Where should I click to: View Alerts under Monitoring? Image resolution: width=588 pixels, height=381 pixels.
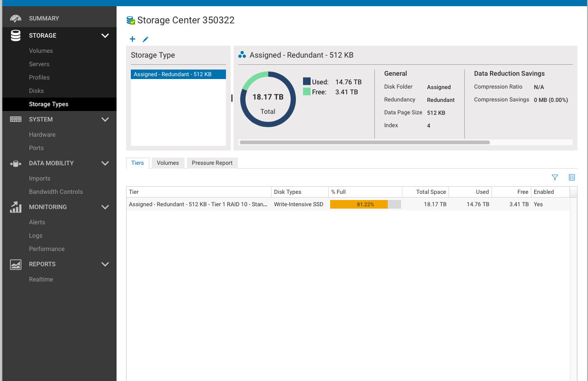pyautogui.click(x=37, y=222)
